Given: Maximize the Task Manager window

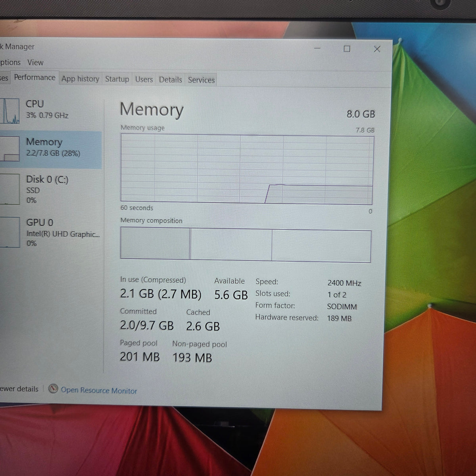Looking at the screenshot, I should tap(347, 49).
